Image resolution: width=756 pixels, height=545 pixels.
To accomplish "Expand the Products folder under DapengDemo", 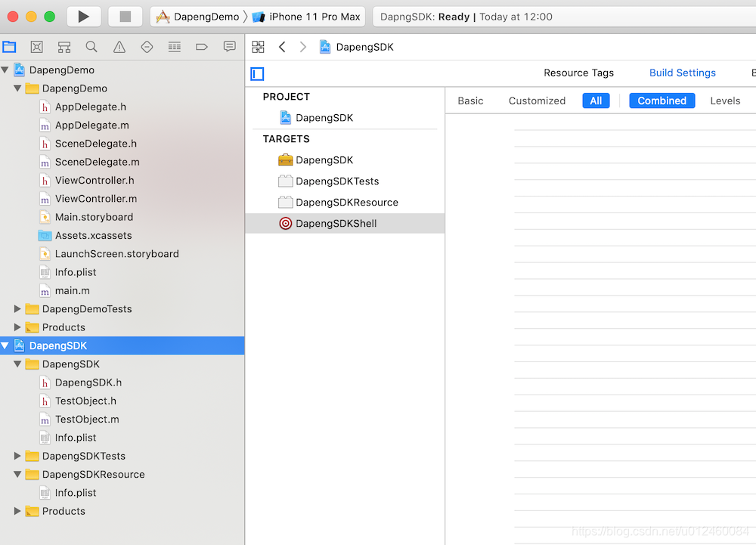I will [17, 327].
